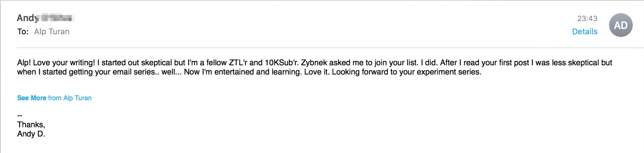
Task: Click the "Thanks," signature line
Action: click(31, 125)
